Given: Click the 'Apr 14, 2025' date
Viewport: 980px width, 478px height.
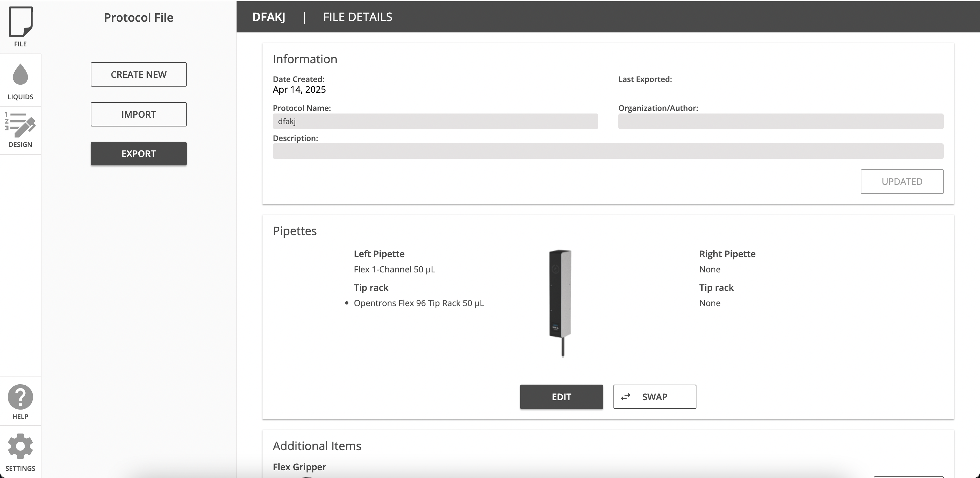Looking at the screenshot, I should [x=299, y=90].
